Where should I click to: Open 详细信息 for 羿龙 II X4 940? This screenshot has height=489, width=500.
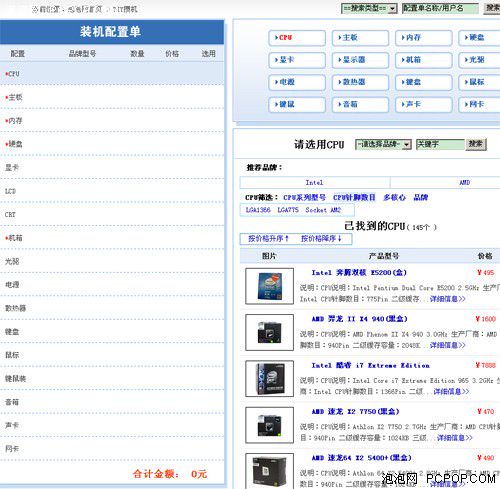click(x=447, y=345)
